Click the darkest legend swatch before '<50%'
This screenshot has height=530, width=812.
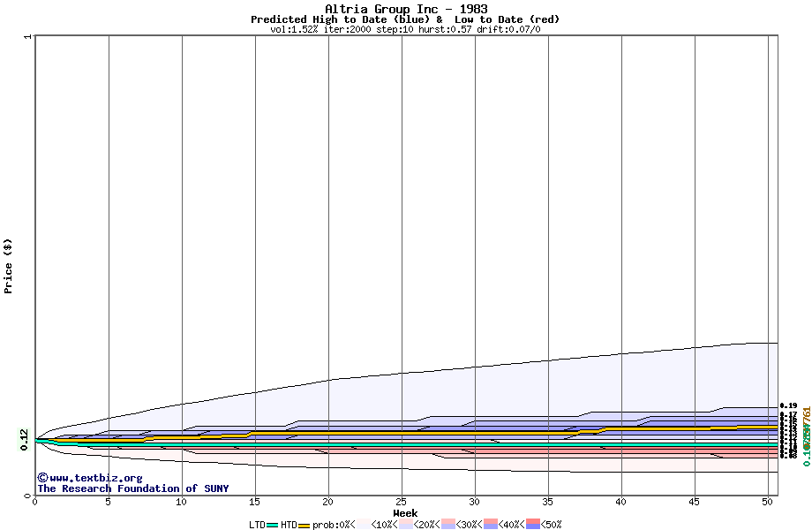(533, 525)
